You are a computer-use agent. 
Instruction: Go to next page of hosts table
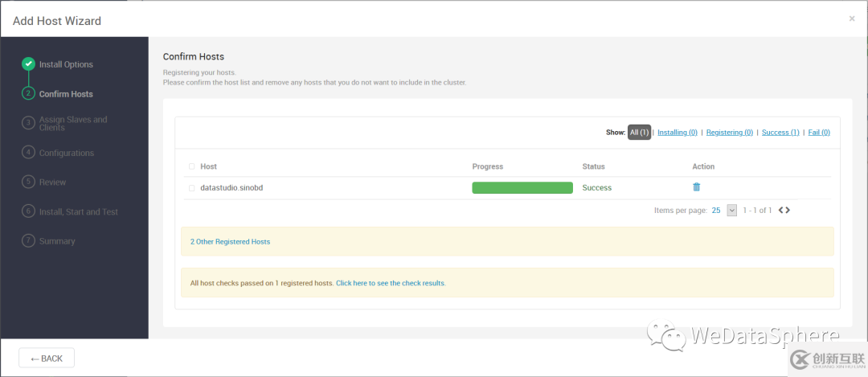coord(788,211)
